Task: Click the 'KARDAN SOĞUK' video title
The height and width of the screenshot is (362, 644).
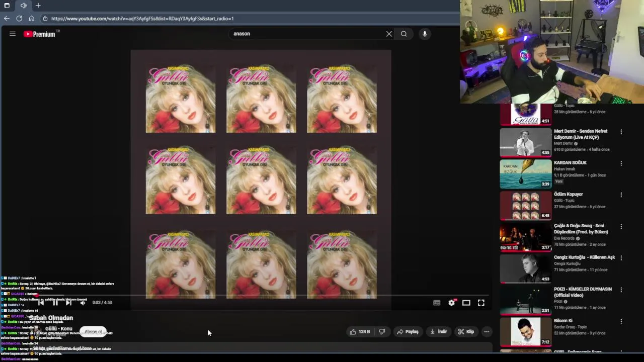Action: coord(570,163)
